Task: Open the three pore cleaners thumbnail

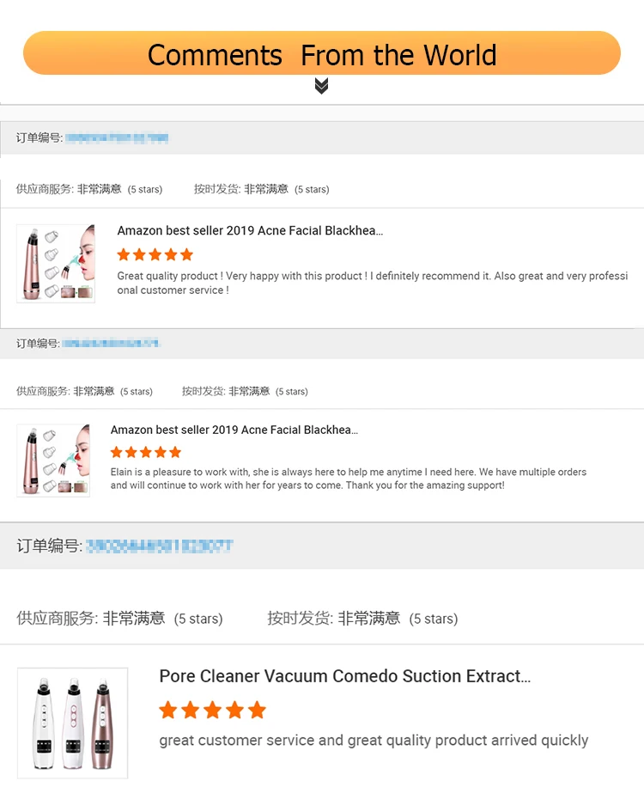Action: point(72,723)
